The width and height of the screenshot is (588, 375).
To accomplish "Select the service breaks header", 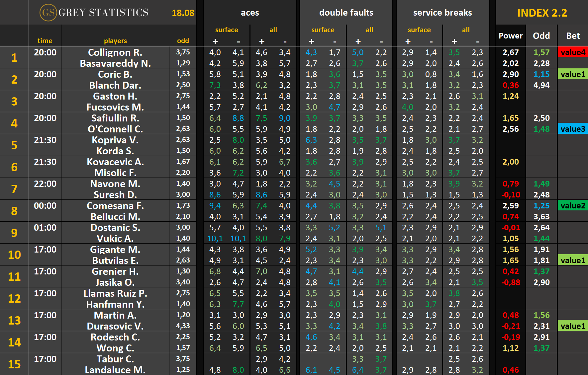I will pyautogui.click(x=442, y=13).
